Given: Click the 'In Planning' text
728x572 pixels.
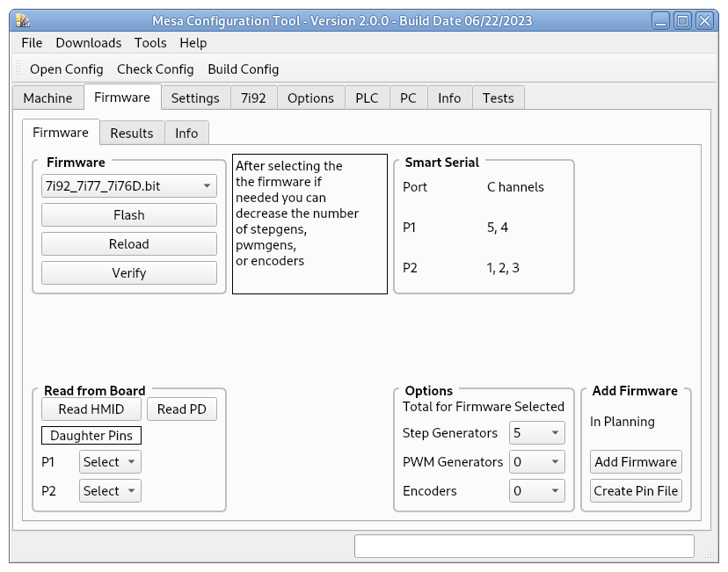Looking at the screenshot, I should point(622,422).
